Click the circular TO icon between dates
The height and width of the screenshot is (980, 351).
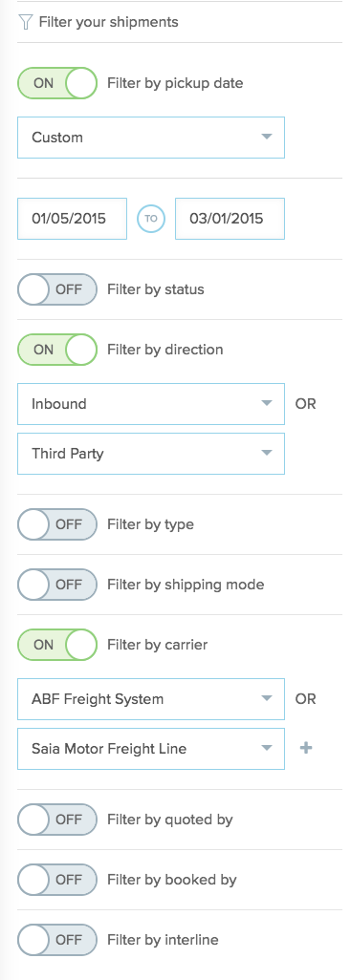pyautogui.click(x=151, y=219)
